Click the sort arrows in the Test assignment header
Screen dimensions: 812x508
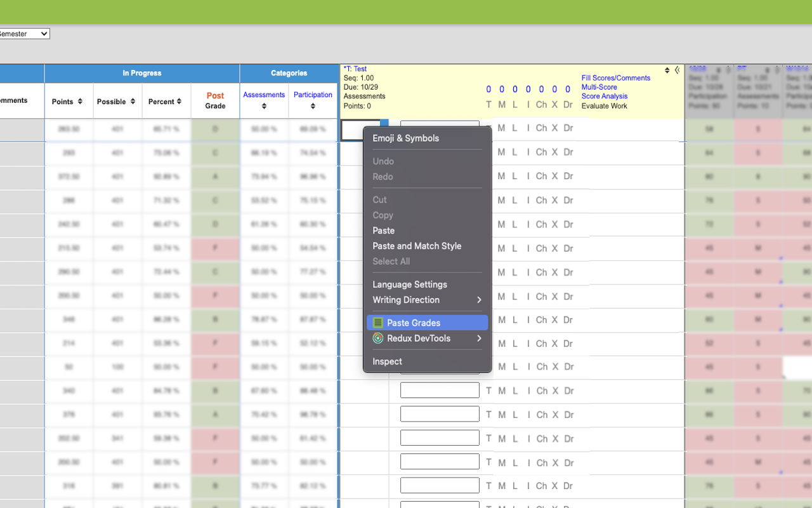[x=666, y=70]
